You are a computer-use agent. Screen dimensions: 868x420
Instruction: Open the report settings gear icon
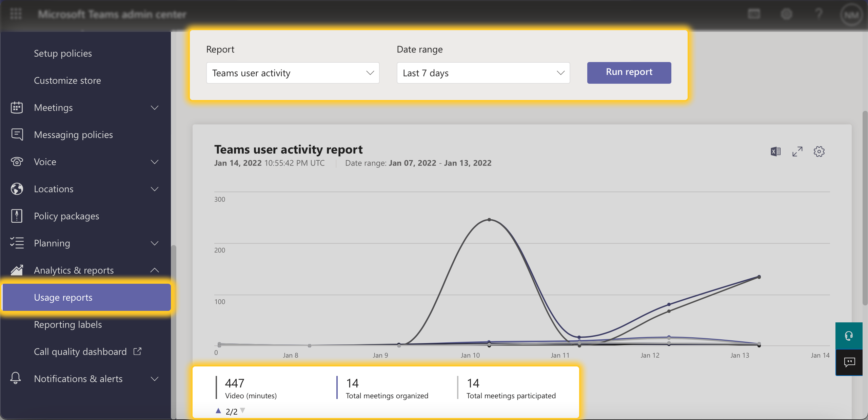pos(820,151)
